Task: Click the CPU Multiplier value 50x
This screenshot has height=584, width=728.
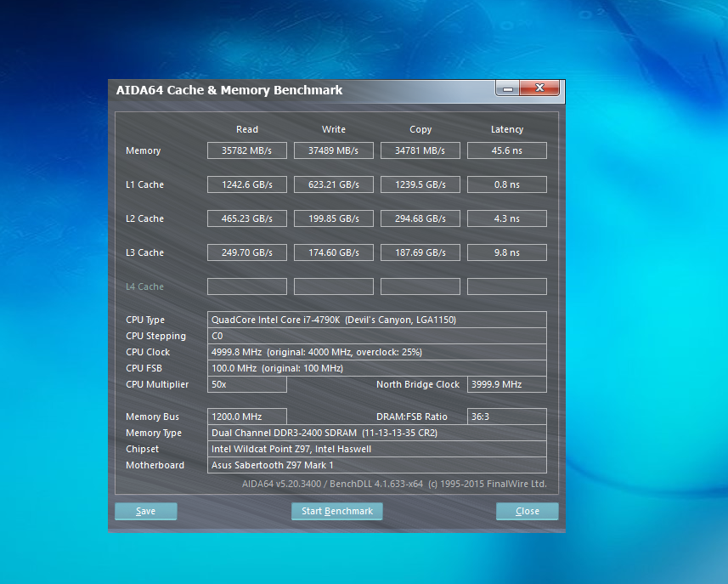Action: 247,384
